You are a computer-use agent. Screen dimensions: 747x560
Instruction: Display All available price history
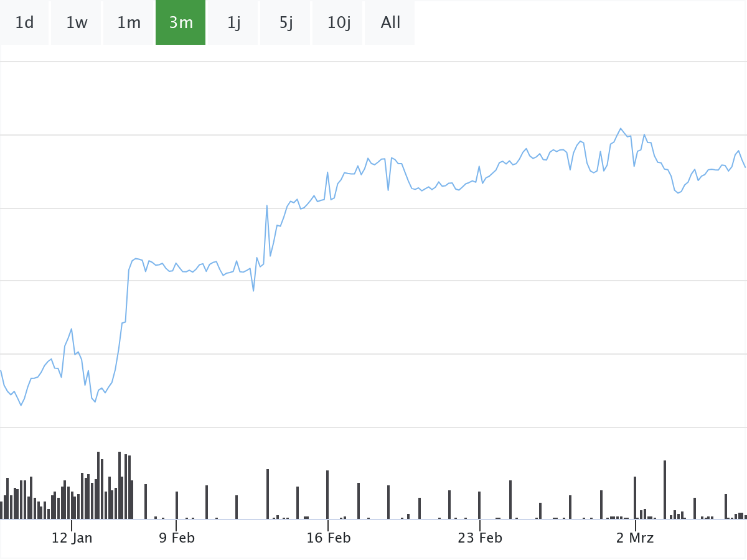[390, 23]
